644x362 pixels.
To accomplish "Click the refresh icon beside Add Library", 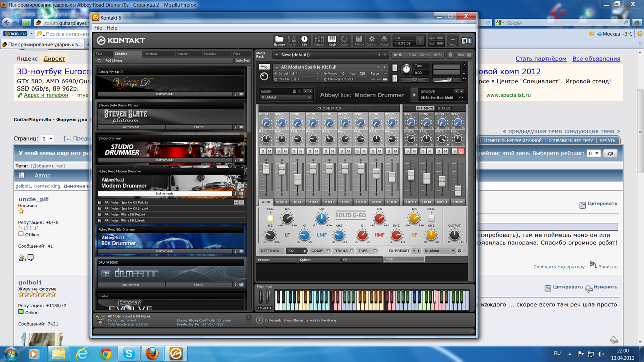I will (x=100, y=60).
